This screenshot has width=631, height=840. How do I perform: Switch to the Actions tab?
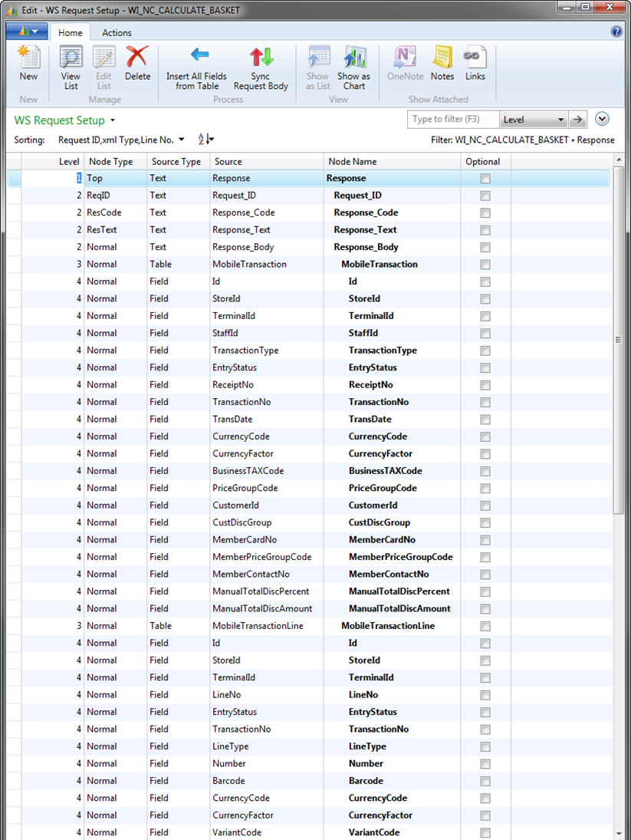pos(117,33)
